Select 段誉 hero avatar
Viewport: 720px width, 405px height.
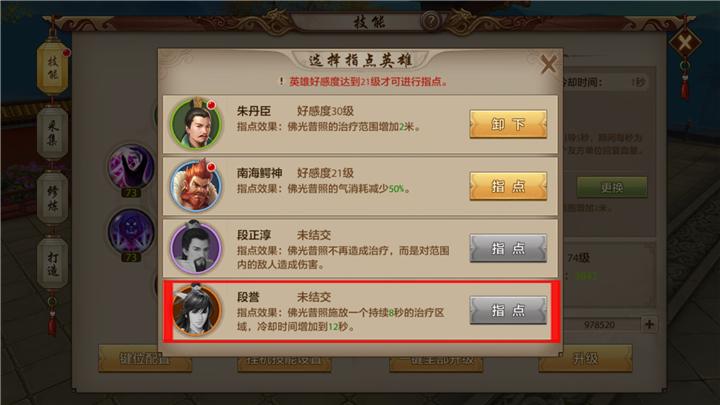tap(196, 310)
